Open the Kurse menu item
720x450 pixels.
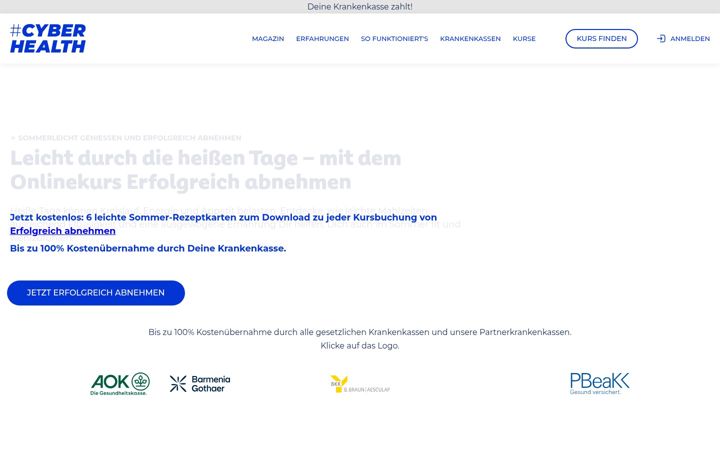tap(524, 39)
